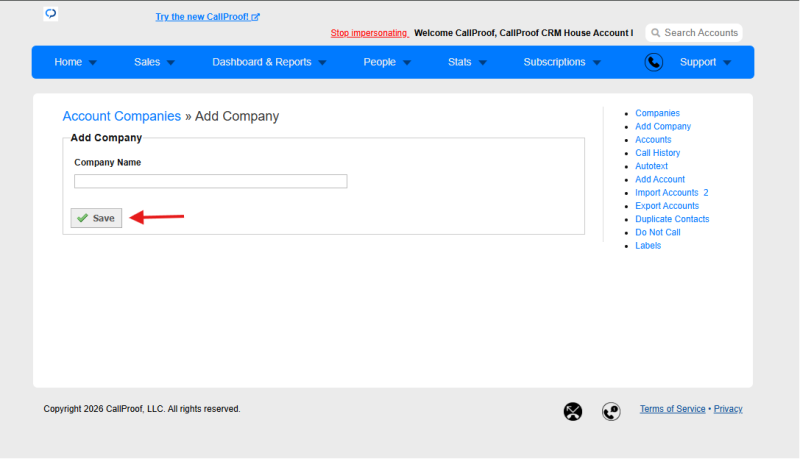Click the Copyright 2026 CallProof text
Viewport: 800px width, 459px height.
[x=142, y=409]
